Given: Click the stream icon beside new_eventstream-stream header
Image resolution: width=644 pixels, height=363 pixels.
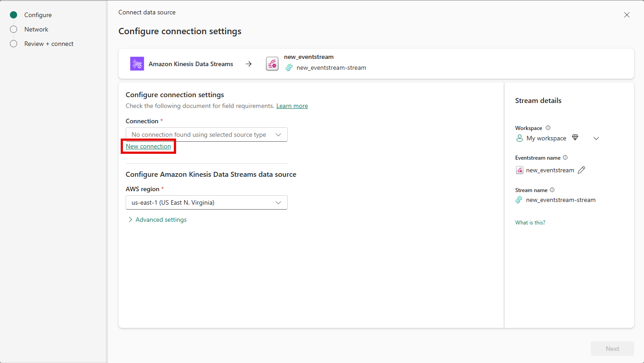Looking at the screenshot, I should click(x=289, y=68).
